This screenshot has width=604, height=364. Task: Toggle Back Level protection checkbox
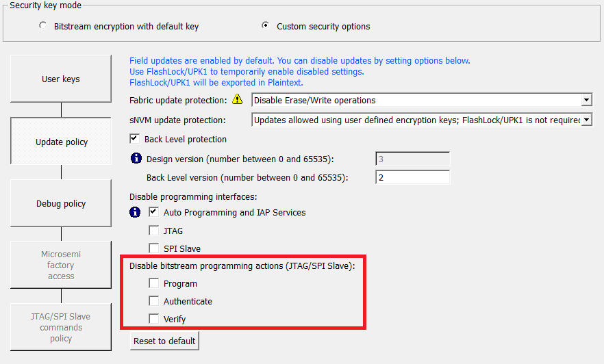(135, 139)
